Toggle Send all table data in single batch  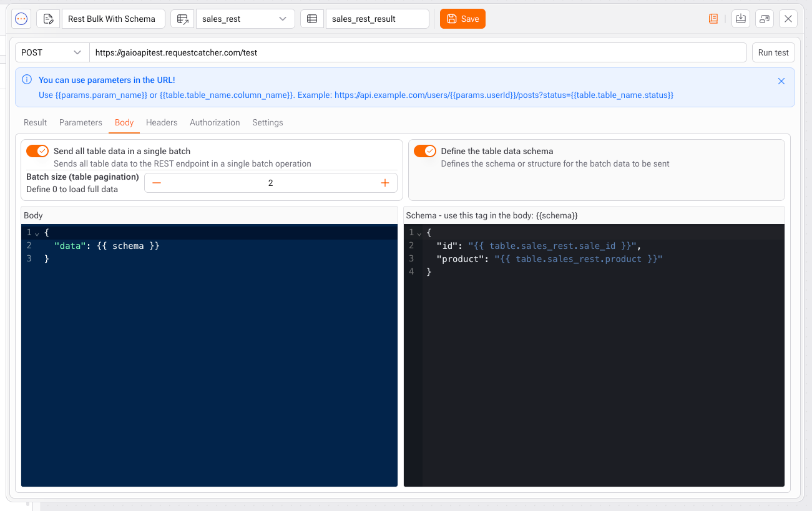tap(37, 151)
